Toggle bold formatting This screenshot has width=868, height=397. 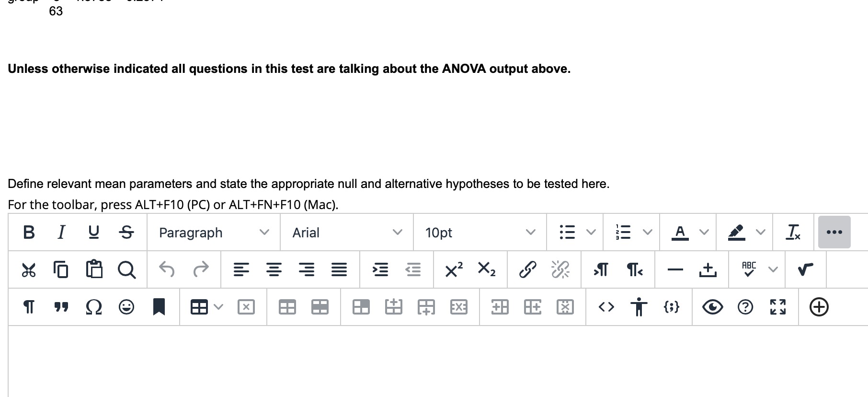pyautogui.click(x=29, y=233)
